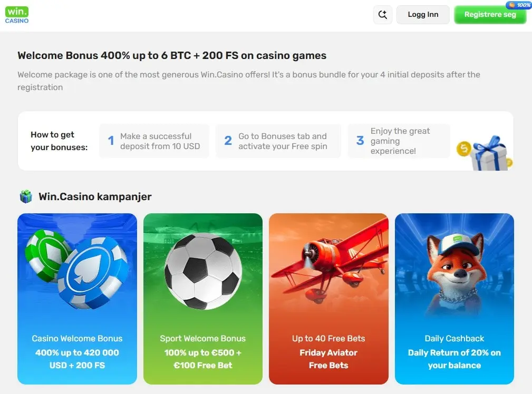Click the gift box illustration
This screenshot has width=532, height=394.
490,153
